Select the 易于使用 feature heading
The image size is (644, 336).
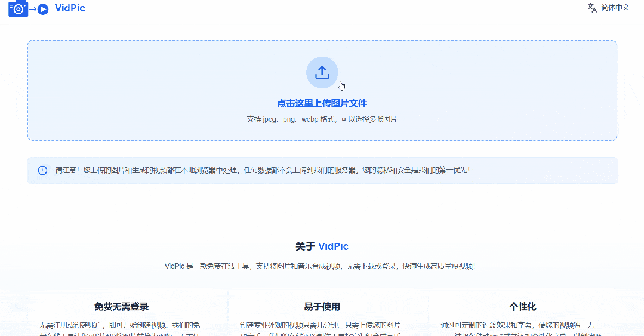tap(322, 306)
